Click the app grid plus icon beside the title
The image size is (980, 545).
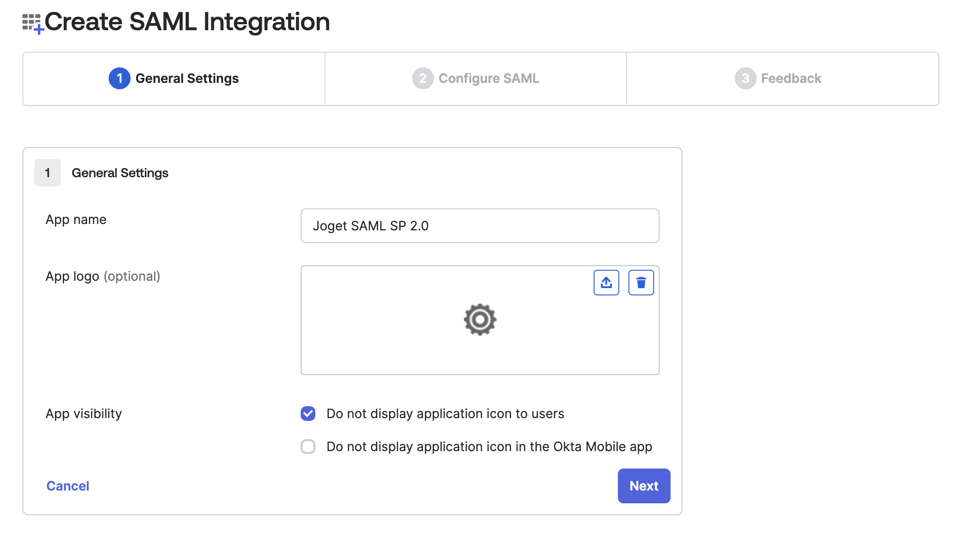pos(33,23)
